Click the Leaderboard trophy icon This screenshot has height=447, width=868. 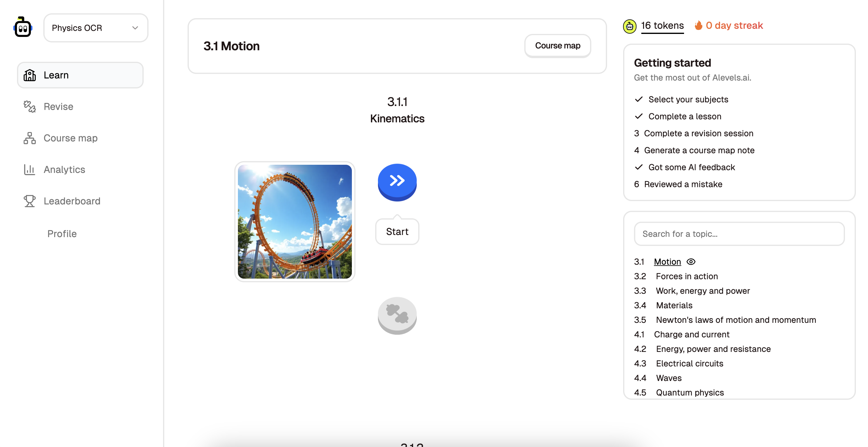(x=30, y=201)
